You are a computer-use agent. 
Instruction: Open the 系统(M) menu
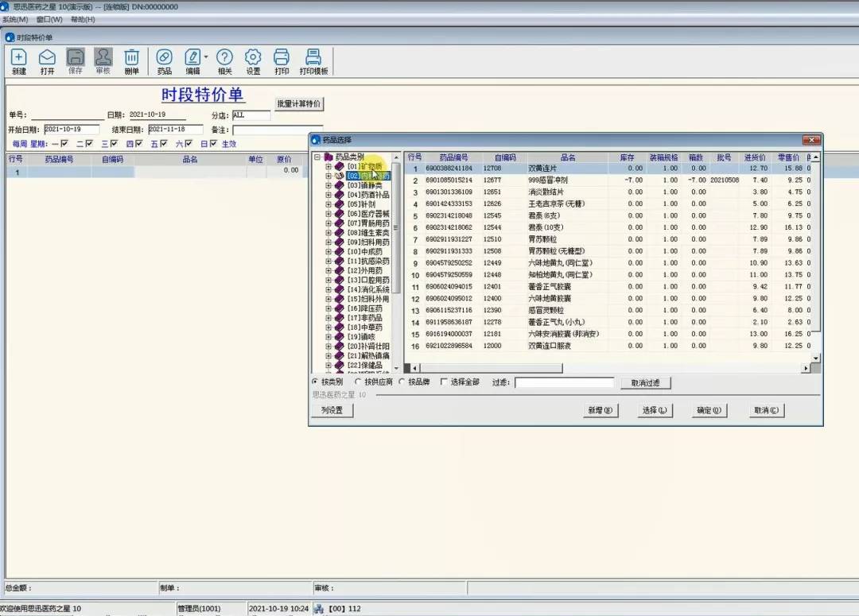(x=15, y=20)
